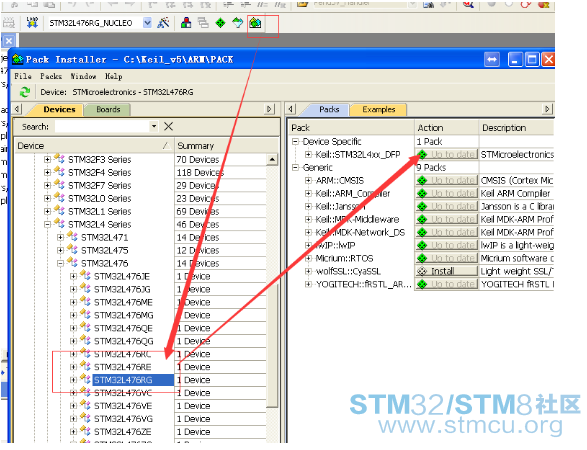Image resolution: width=587 pixels, height=450 pixels.
Task: Click the sort arrow in Device column header
Action: pos(167,146)
